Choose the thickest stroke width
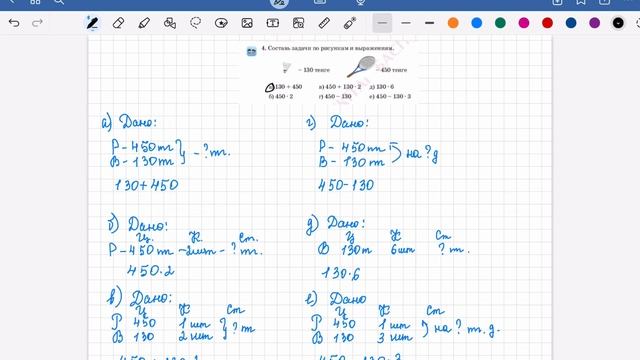The image size is (640, 360). tap(429, 23)
